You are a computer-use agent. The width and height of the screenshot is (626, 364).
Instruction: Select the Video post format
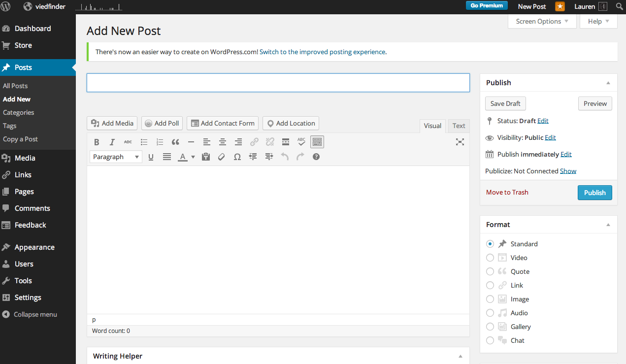click(x=490, y=258)
